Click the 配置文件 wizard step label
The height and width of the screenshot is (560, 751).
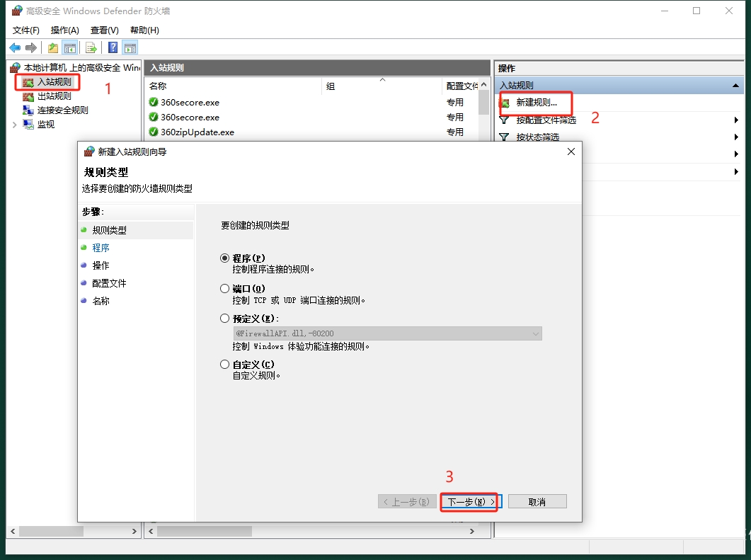[109, 283]
